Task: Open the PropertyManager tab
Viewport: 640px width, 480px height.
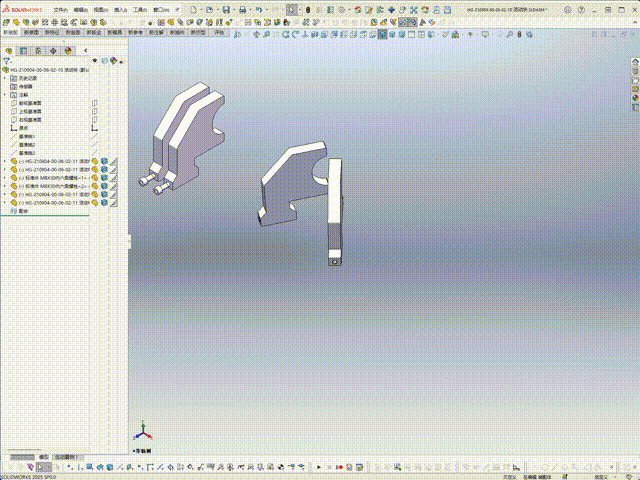Action: pyautogui.click(x=23, y=51)
